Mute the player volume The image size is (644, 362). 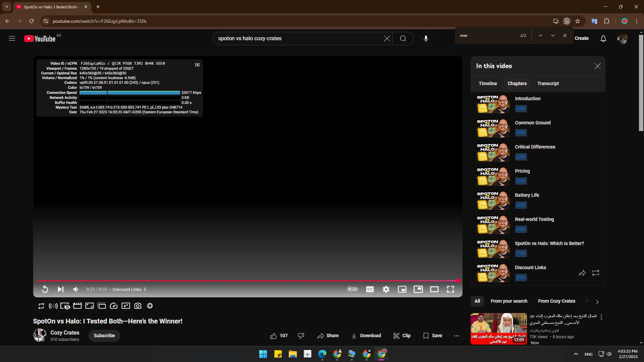tap(76, 289)
